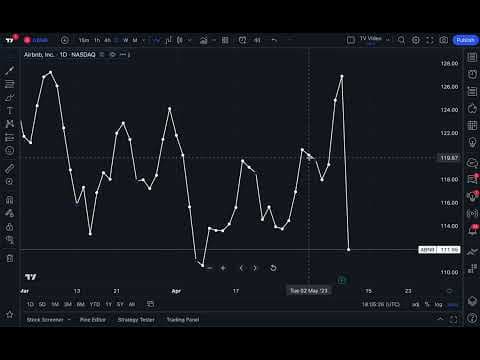Undo the last chart action
Viewport: 480px width, 360px height.
point(274,40)
